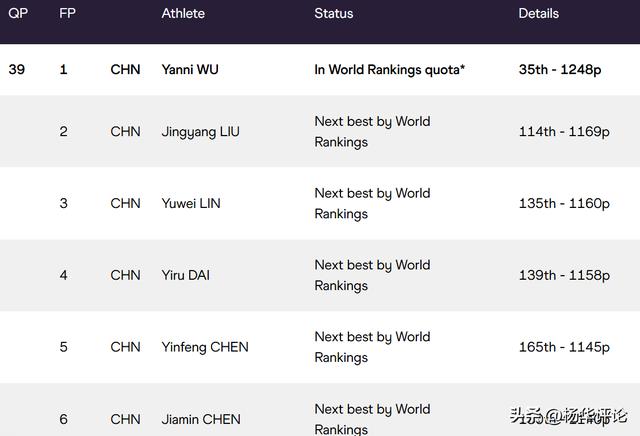Click the 135th - 1160p details cell
Screen dimensions: 640x436
(564, 203)
